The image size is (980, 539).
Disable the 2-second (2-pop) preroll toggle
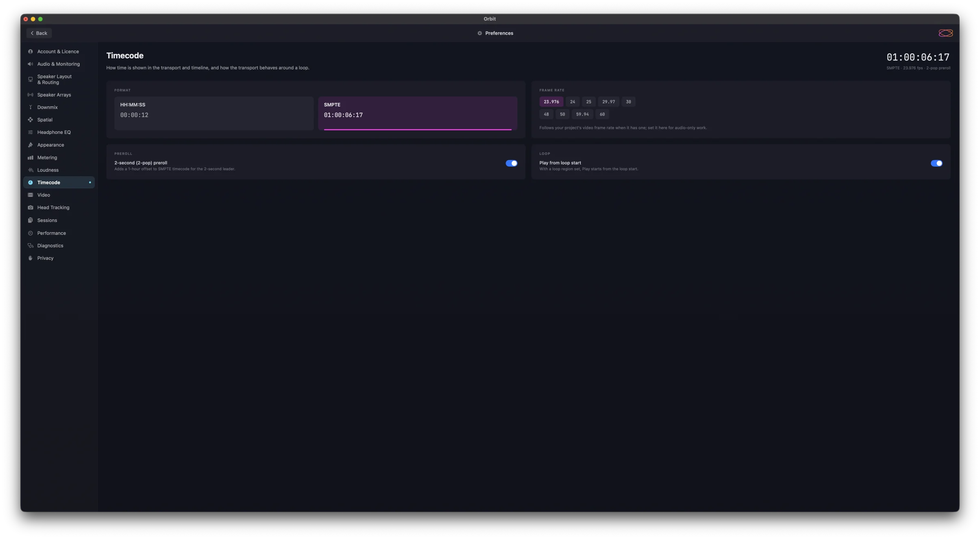[x=511, y=163]
